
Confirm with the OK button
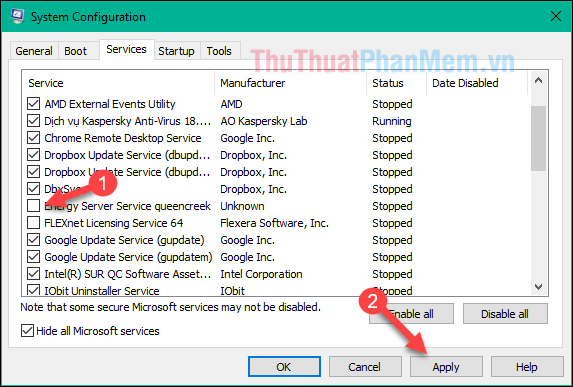284,367
